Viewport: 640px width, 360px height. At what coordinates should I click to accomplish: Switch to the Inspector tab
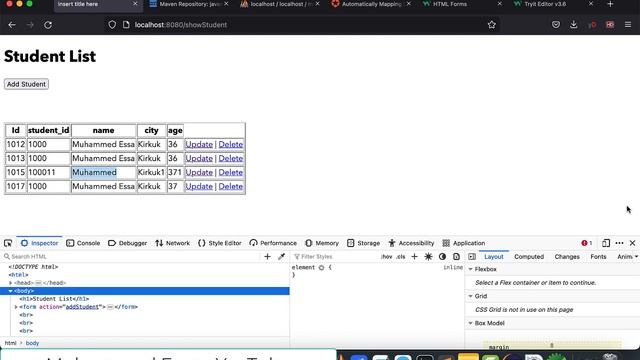click(x=40, y=243)
